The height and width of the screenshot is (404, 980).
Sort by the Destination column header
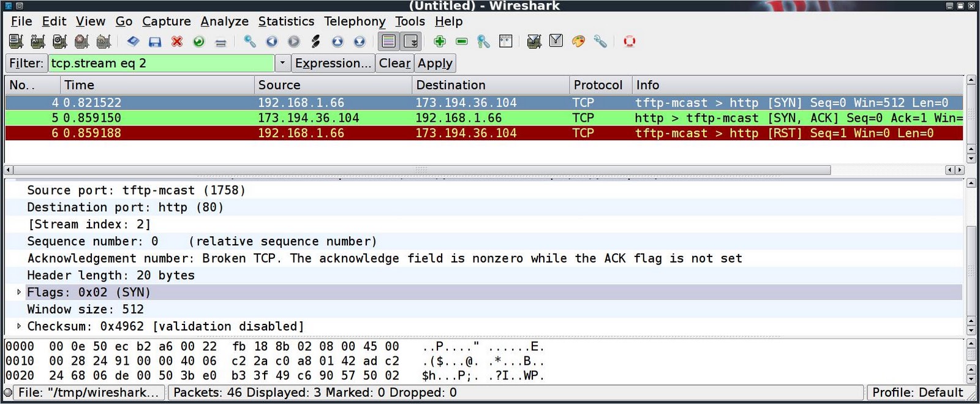tap(490, 85)
